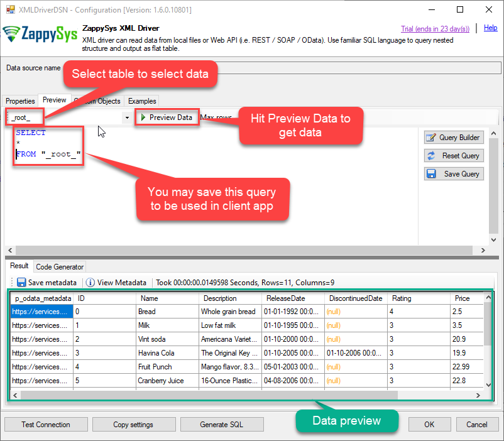Click the Query Builder button
504x441 pixels.
click(454, 138)
